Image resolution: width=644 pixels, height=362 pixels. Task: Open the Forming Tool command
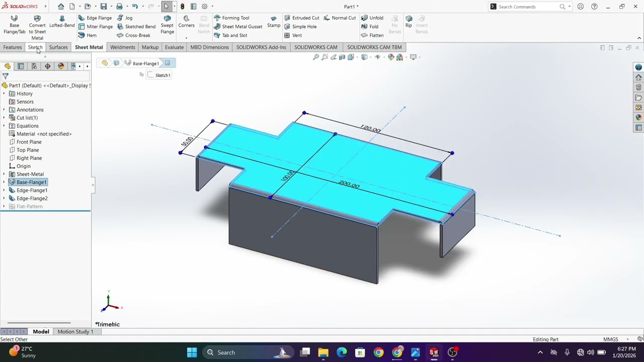pyautogui.click(x=231, y=18)
